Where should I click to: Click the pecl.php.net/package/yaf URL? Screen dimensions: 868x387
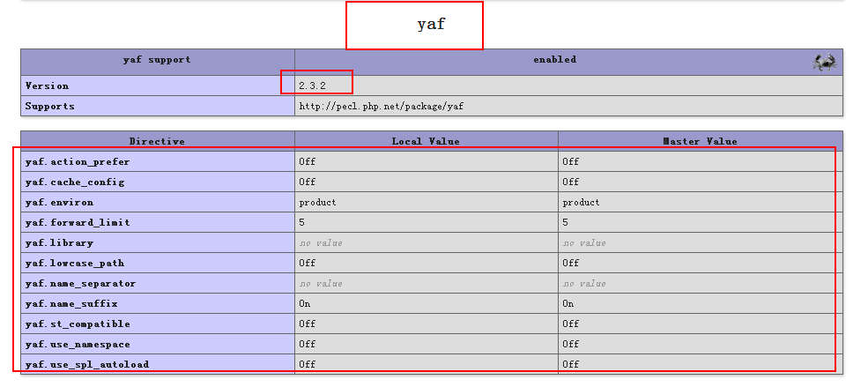pos(381,107)
